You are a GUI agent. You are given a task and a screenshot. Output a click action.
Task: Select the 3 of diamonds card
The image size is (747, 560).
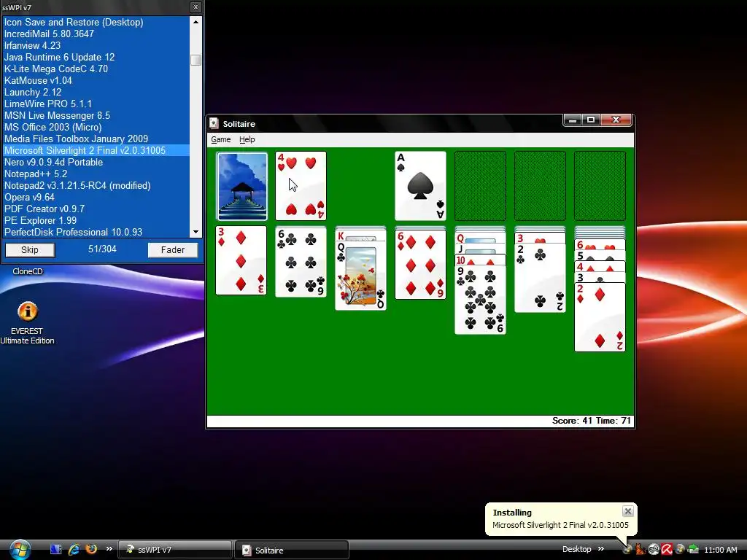point(241,260)
